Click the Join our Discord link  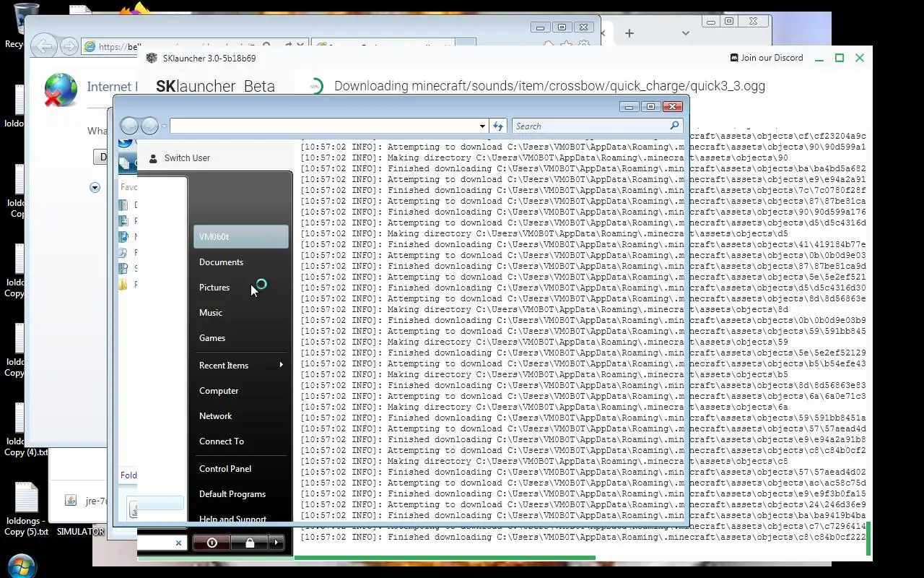(767, 58)
